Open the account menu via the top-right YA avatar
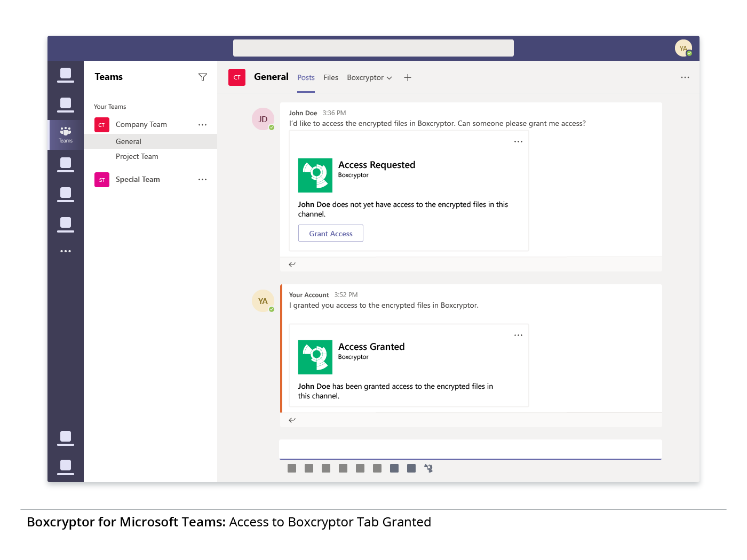The width and height of the screenshot is (747, 560). pos(684,48)
